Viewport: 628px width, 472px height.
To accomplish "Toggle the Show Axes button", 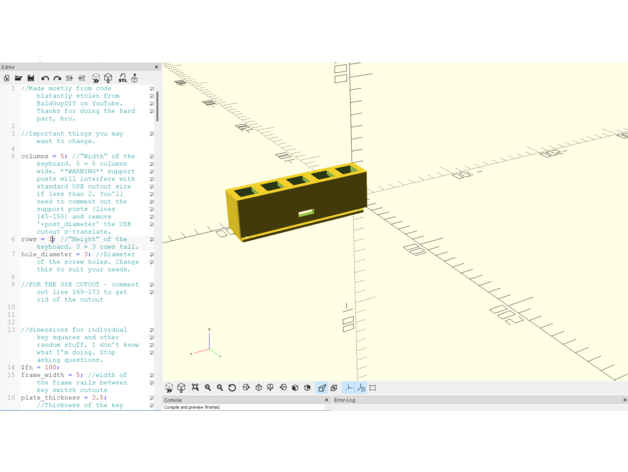I will [348, 388].
